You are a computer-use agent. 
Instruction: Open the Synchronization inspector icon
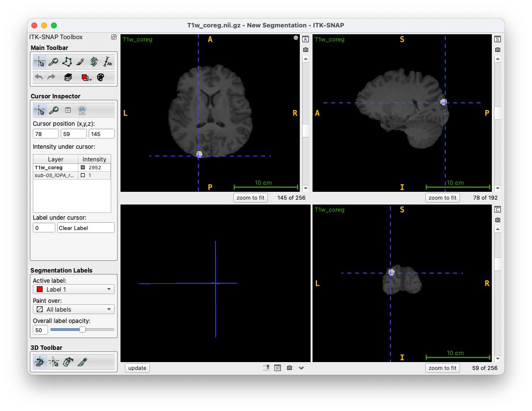coord(82,110)
